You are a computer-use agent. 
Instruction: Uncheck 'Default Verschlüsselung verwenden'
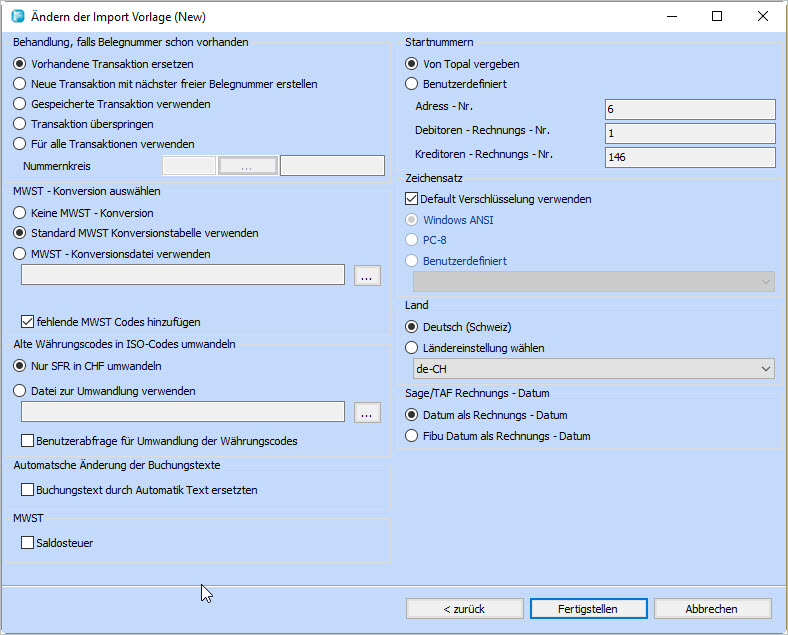412,199
